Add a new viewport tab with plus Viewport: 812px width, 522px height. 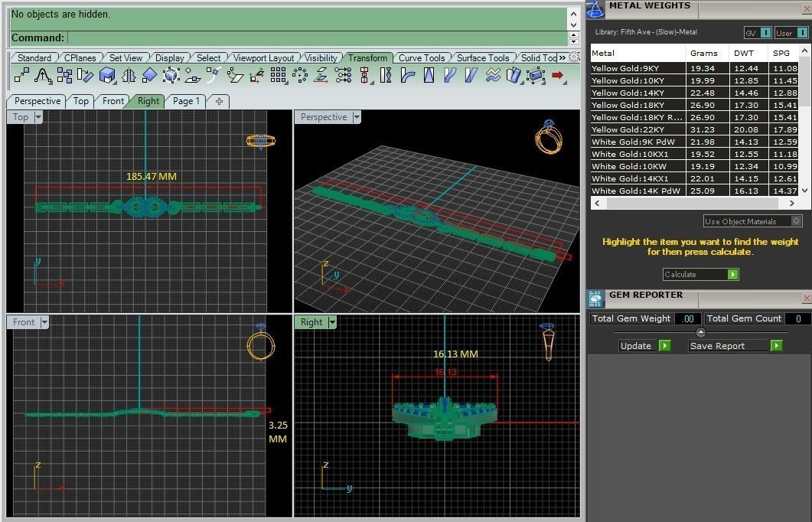pos(219,102)
